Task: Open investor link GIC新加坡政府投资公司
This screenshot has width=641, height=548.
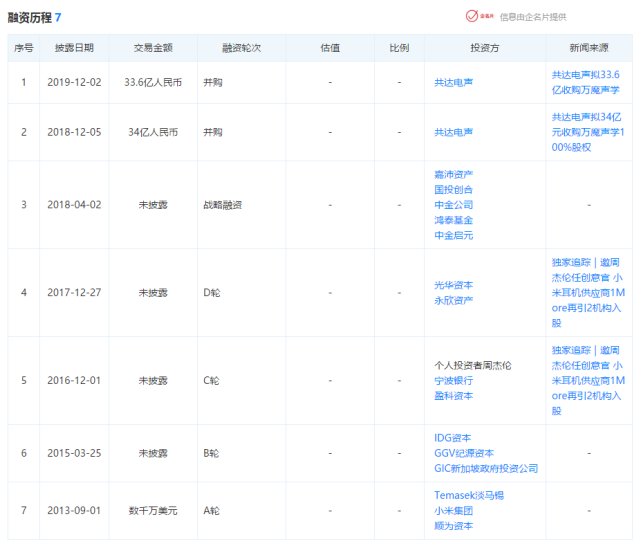Action: (x=486, y=468)
